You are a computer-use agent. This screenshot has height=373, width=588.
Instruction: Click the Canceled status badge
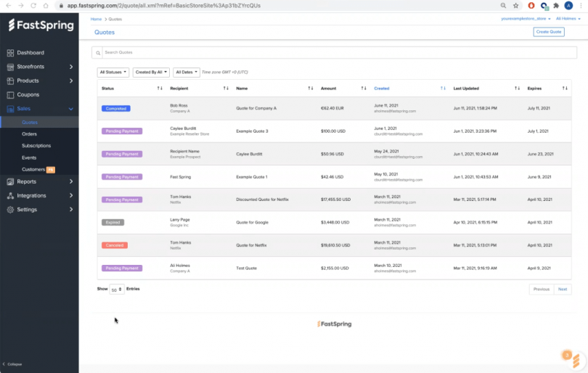[115, 245]
